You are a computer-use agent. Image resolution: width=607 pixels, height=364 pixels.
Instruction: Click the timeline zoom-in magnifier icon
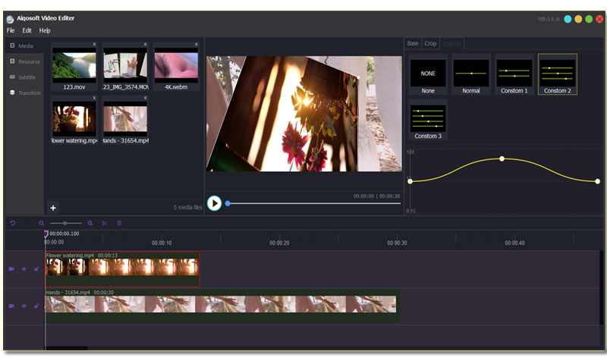90,223
